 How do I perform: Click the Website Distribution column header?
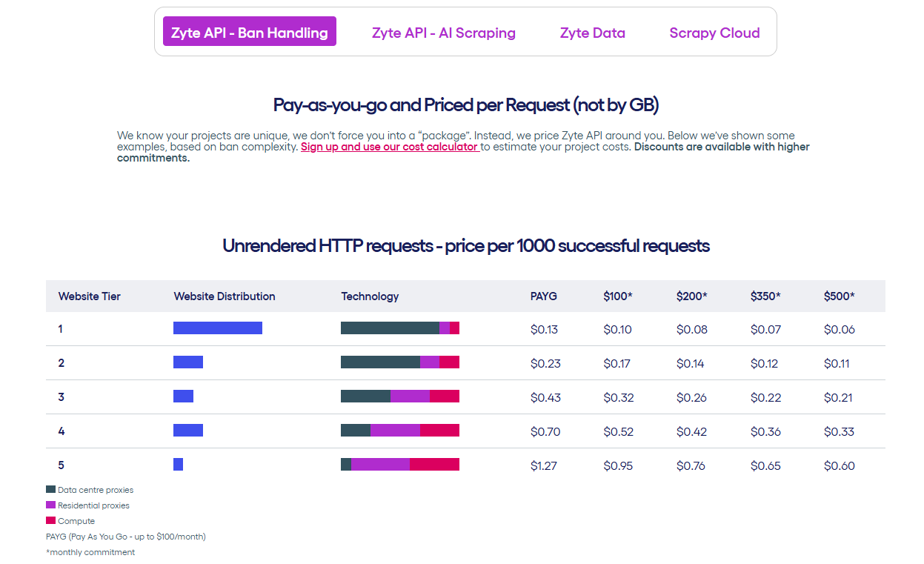tap(224, 296)
